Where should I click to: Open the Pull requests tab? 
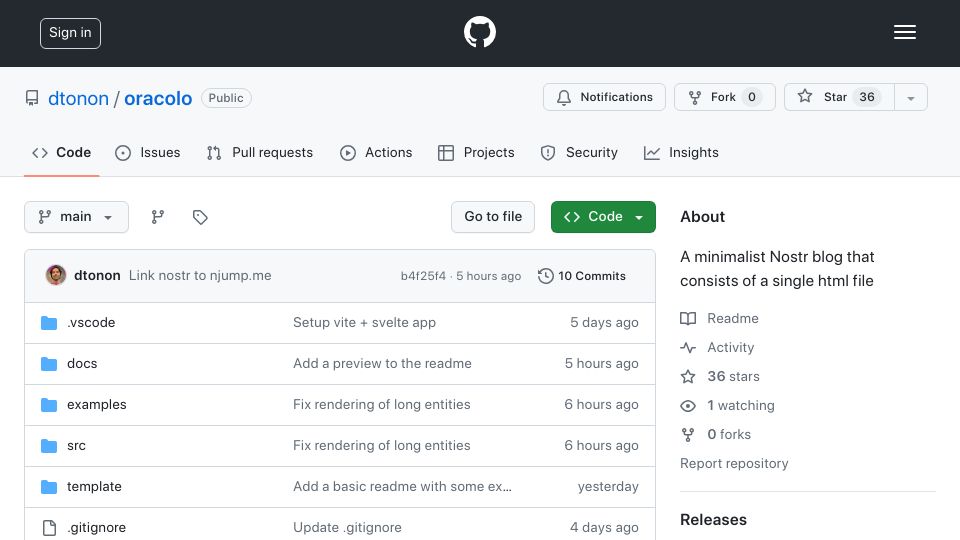pos(260,152)
